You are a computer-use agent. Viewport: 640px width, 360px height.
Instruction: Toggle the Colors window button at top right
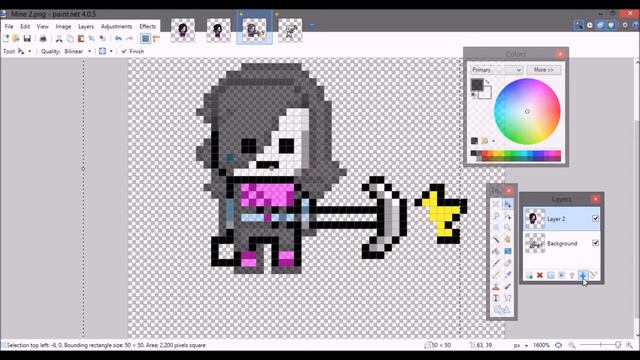pyautogui.click(x=611, y=25)
